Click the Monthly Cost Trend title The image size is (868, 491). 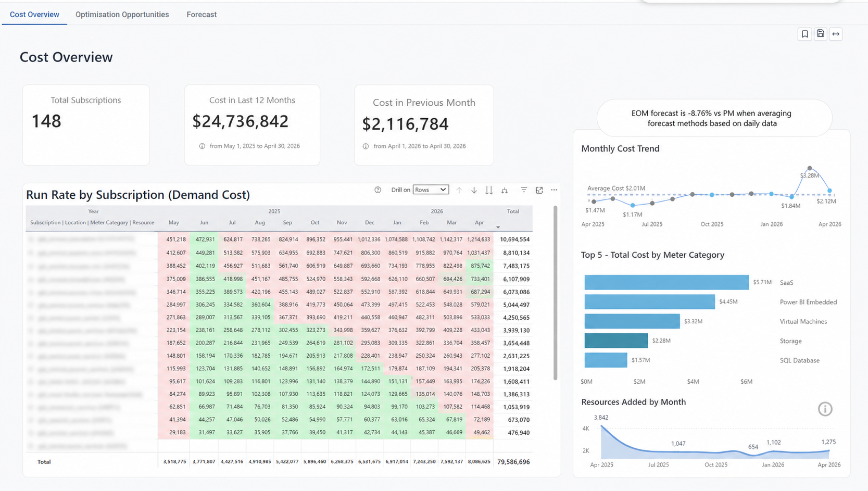point(620,149)
